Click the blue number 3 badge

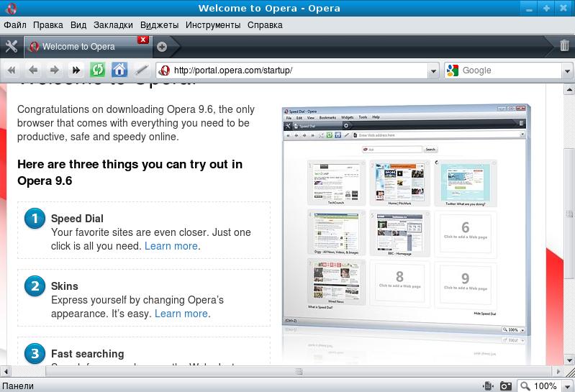[x=35, y=354]
